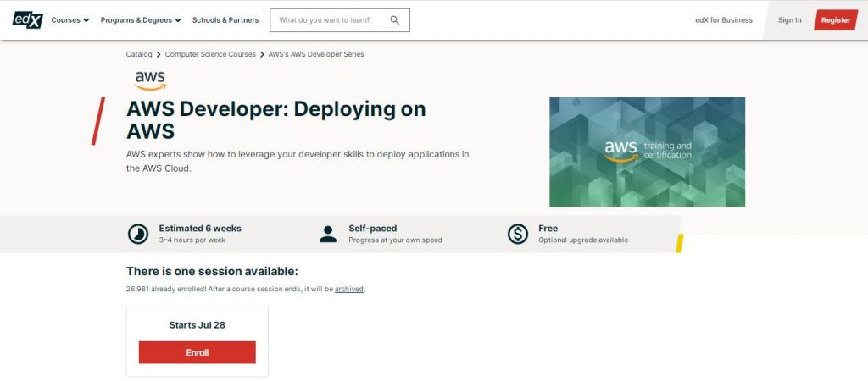Viewport: 868px width, 381px height.
Task: Expand the Programs & Degrees dropdown
Action: pyautogui.click(x=141, y=20)
